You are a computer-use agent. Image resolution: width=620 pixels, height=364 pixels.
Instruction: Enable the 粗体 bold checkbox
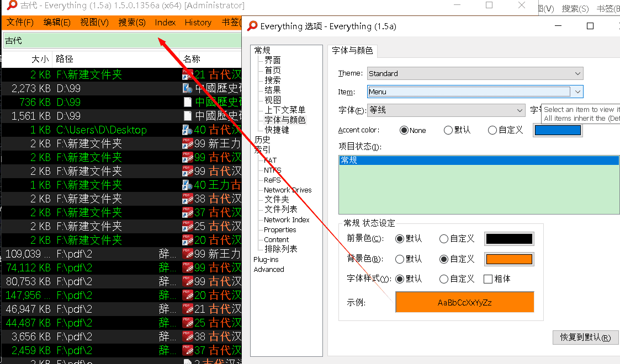tap(487, 279)
